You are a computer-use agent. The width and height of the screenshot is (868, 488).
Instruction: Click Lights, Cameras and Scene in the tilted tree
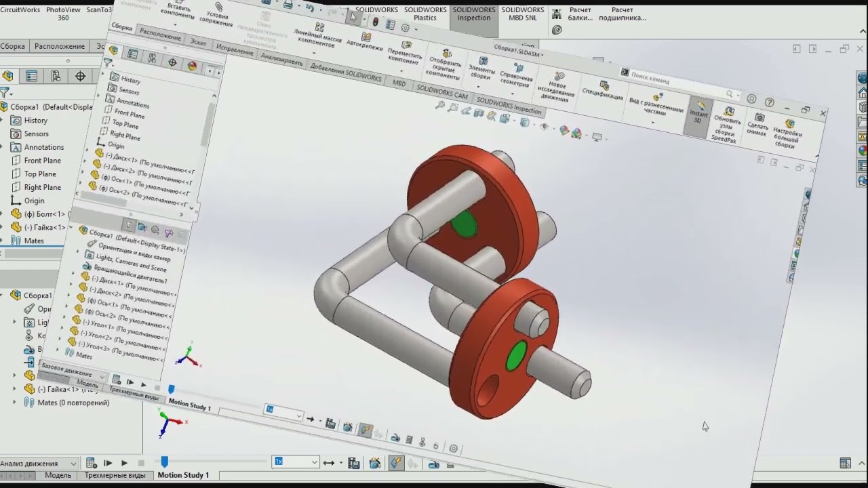coord(130,262)
